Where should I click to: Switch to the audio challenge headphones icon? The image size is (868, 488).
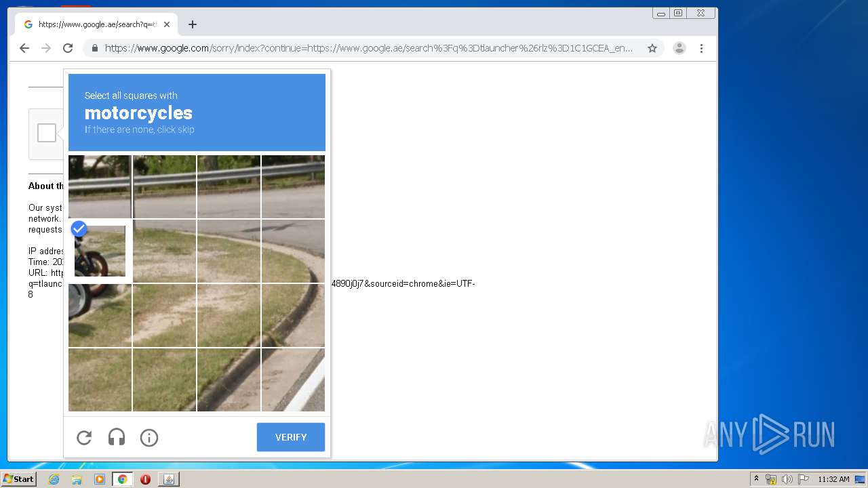point(117,438)
